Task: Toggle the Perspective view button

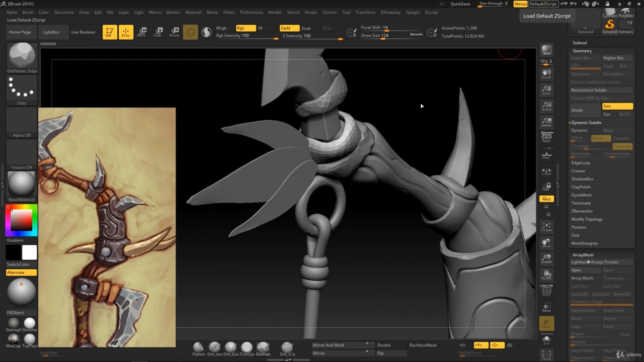Action: tap(546, 137)
